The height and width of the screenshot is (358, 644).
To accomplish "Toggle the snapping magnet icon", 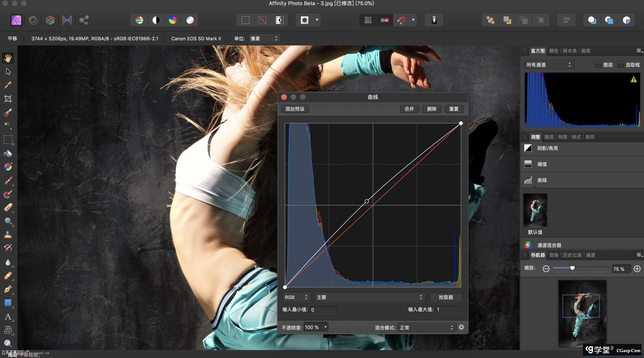I will click(x=401, y=20).
